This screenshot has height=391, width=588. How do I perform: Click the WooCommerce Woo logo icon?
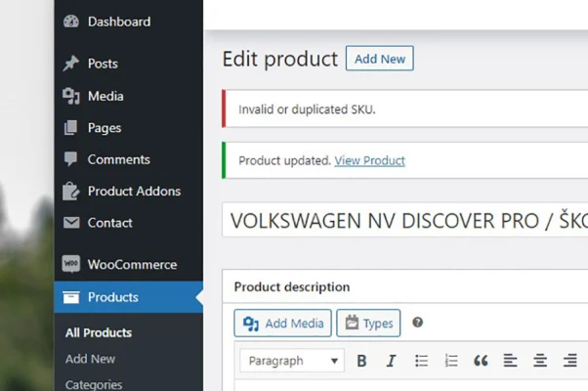(71, 264)
